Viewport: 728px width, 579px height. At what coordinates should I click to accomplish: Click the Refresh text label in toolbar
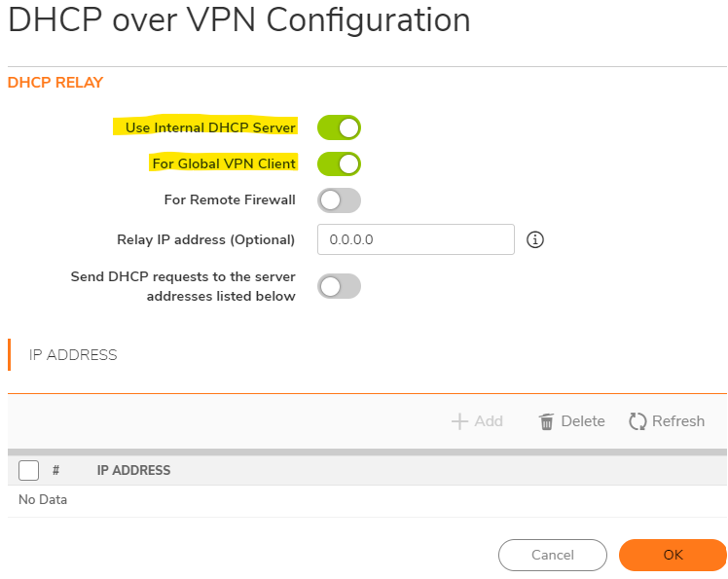point(678,421)
